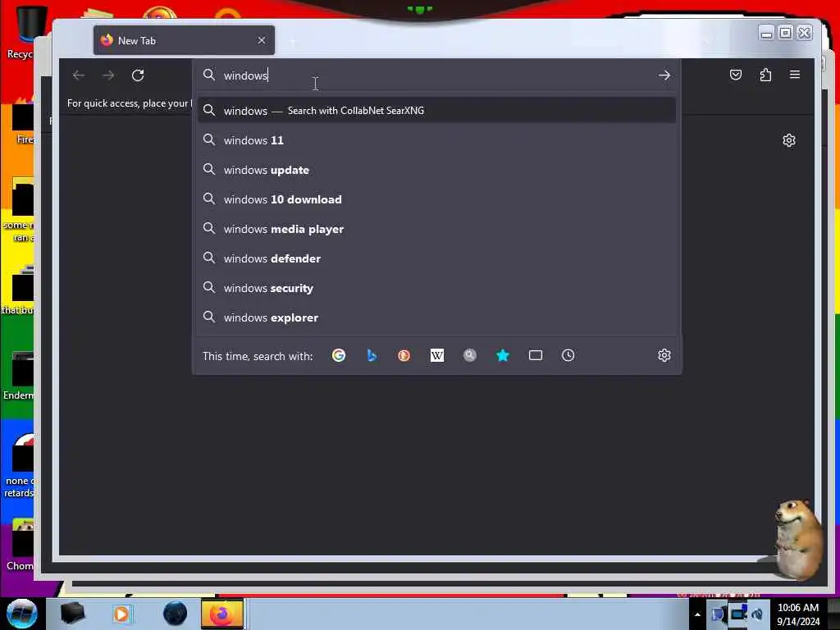Viewport: 840px width, 630px height.
Task: Click the forward navigation arrow
Action: [x=108, y=75]
